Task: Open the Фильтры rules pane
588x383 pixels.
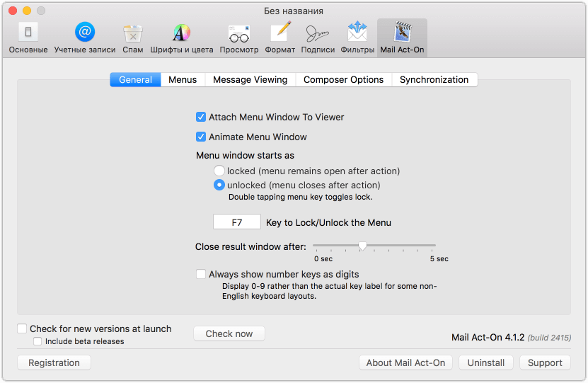Action: pyautogui.click(x=357, y=38)
